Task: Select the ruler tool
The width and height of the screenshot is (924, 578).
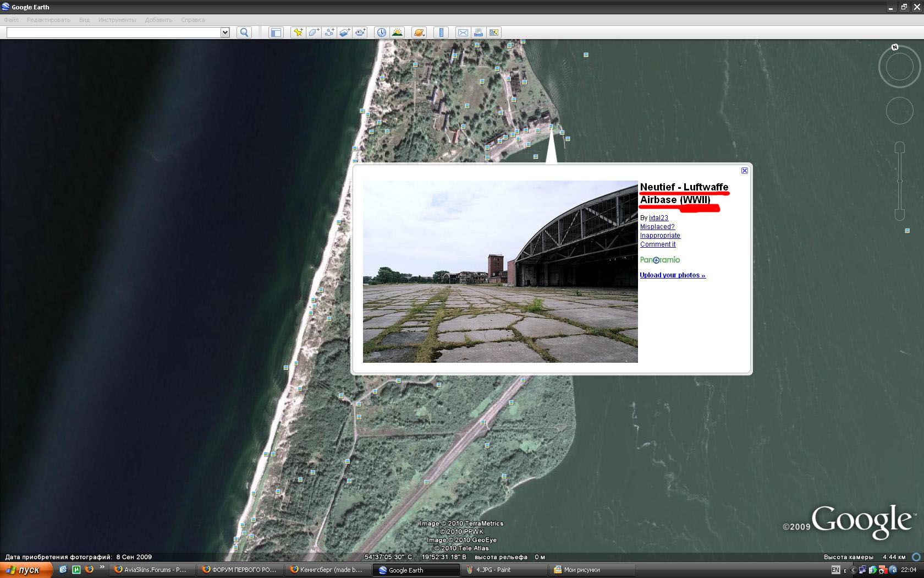Action: point(441,32)
